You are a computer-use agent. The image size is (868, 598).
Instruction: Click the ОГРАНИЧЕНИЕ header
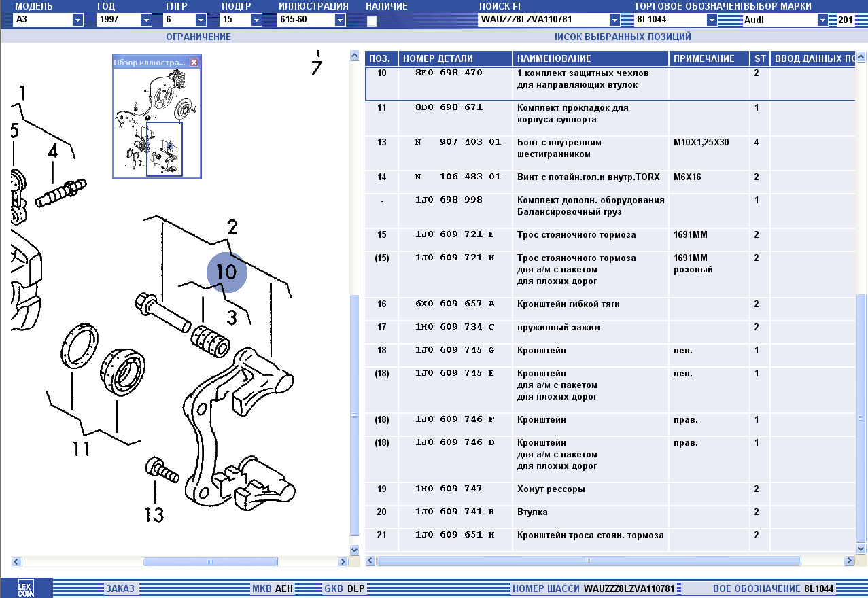click(198, 37)
